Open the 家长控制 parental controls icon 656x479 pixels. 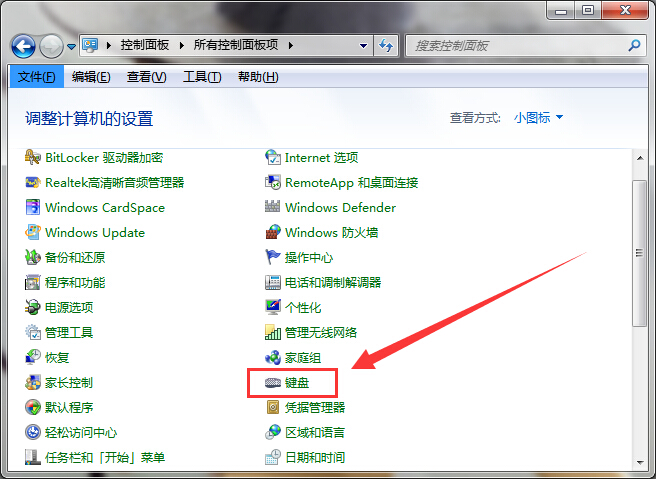(34, 382)
